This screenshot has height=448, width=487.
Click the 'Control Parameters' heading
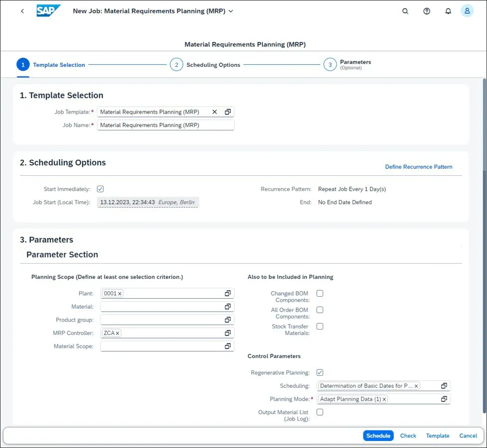tap(274, 356)
